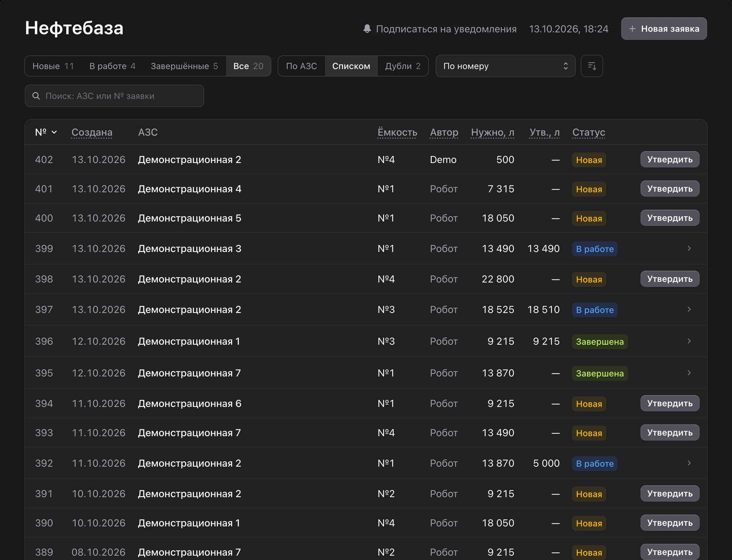Select the Списком view mode
Screen dimensions: 732x560
(351, 66)
